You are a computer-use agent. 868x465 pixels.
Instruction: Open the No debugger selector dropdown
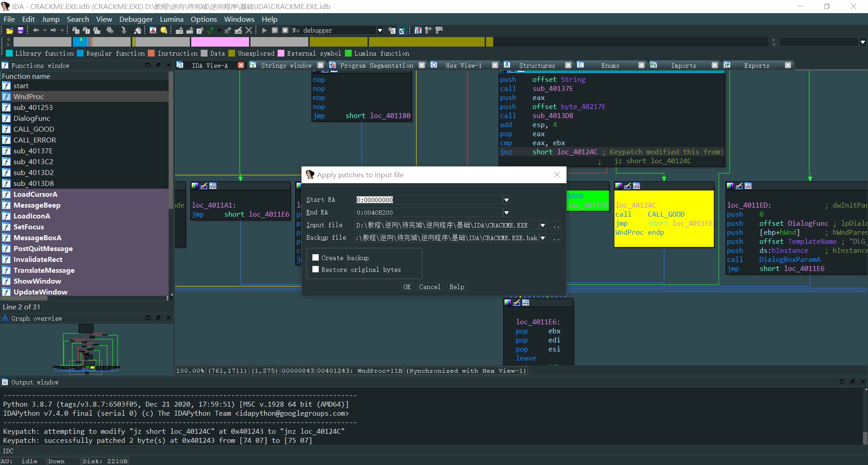tap(380, 30)
